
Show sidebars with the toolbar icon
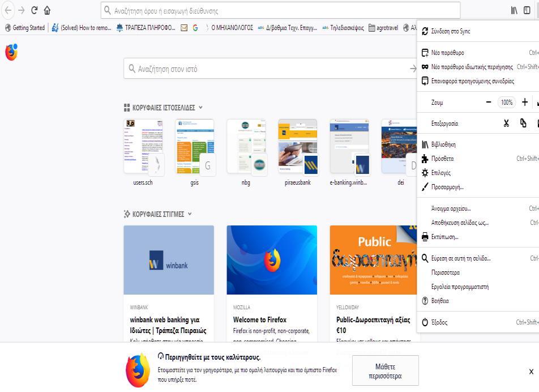click(527, 10)
